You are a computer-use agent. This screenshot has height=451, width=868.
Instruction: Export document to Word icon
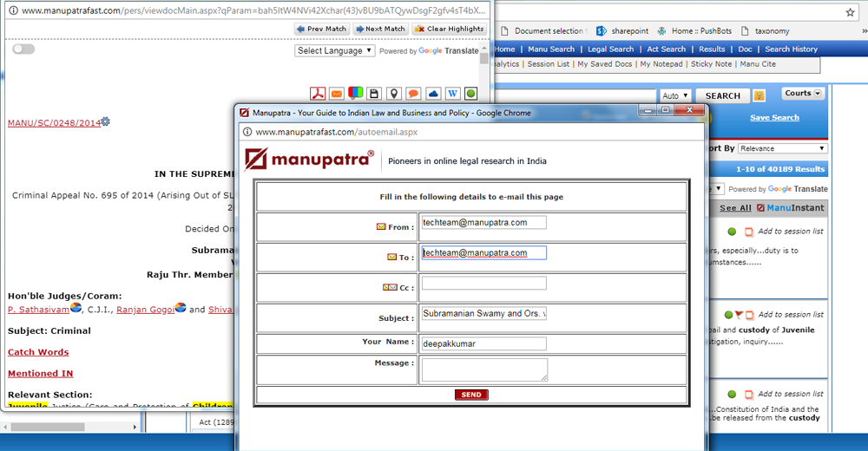452,94
